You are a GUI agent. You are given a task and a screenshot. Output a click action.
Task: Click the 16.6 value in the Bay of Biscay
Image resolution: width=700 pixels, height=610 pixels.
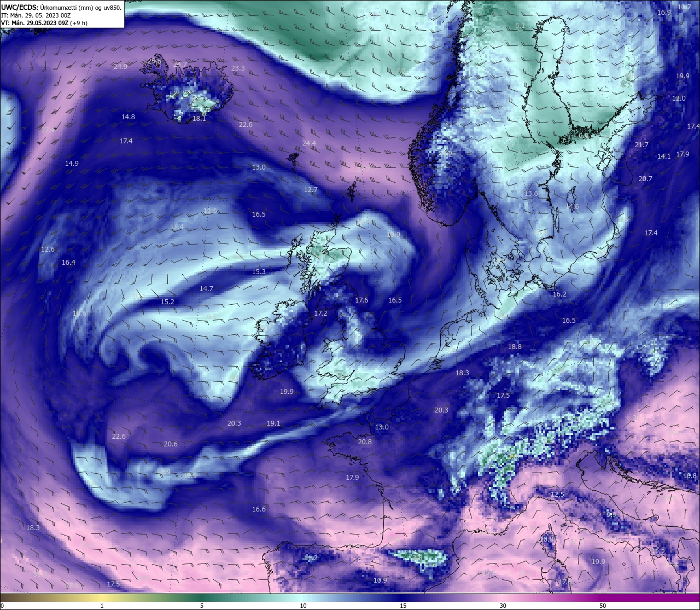tap(259, 509)
